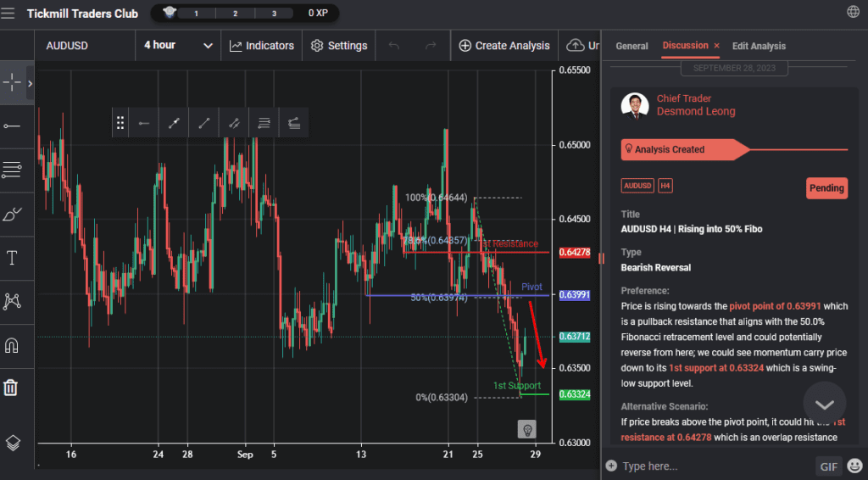The image size is (868, 480).
Task: Select the Discussion tab
Action: click(685, 46)
